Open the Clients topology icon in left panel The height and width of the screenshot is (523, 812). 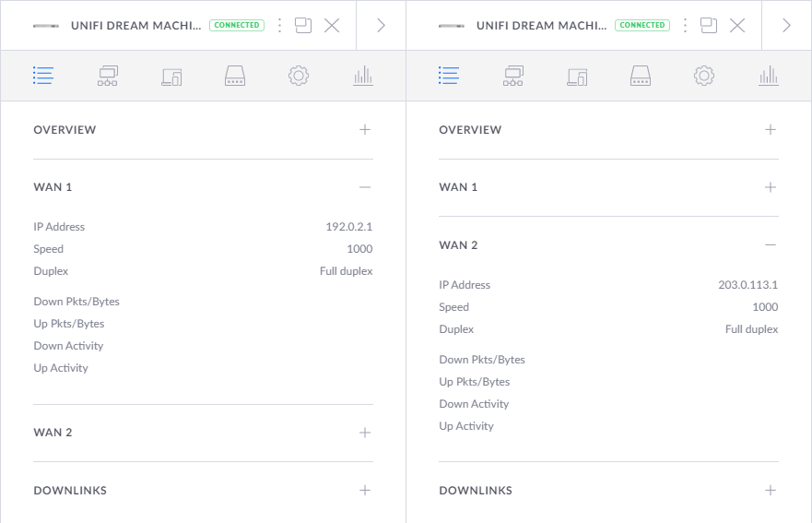(107, 76)
